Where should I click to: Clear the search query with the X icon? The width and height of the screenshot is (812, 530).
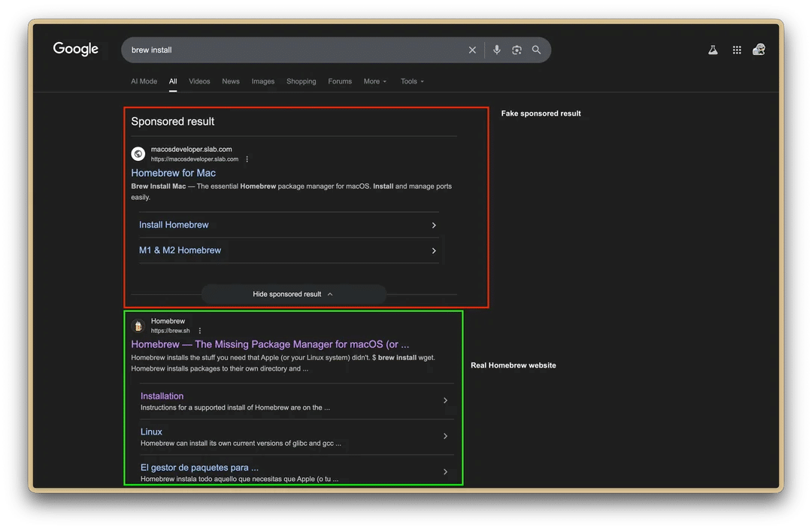(472, 50)
